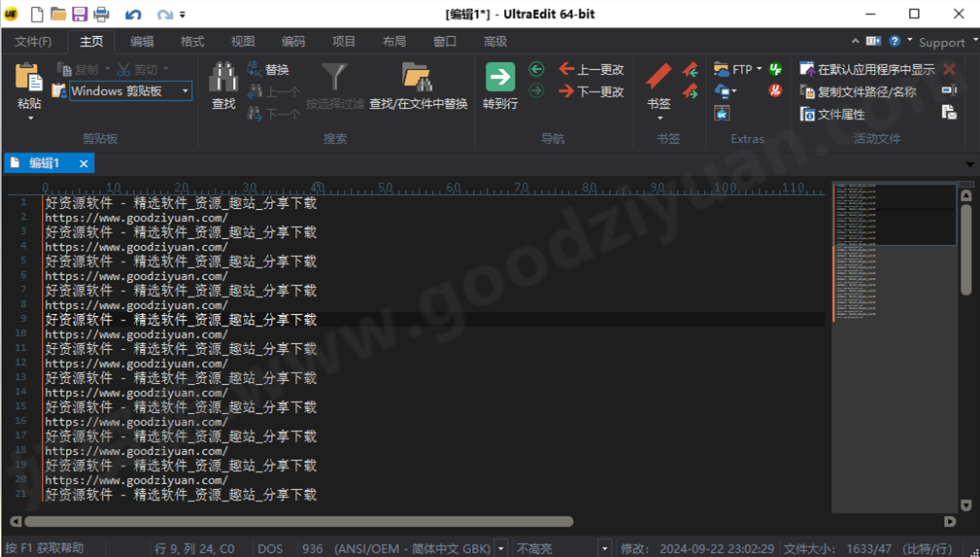Click the large 粘贴 clipboard icon
This screenshot has height=557, width=980.
[x=29, y=78]
